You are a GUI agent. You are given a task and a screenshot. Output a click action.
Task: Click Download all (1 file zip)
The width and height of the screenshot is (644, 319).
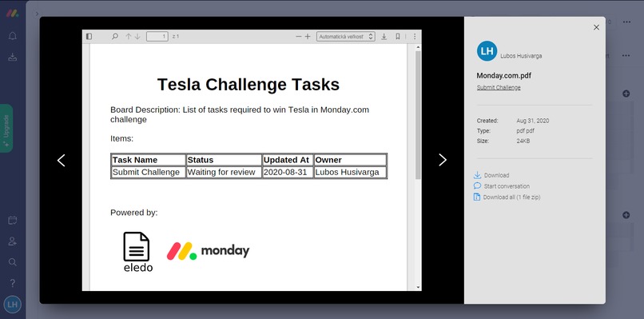pos(511,197)
